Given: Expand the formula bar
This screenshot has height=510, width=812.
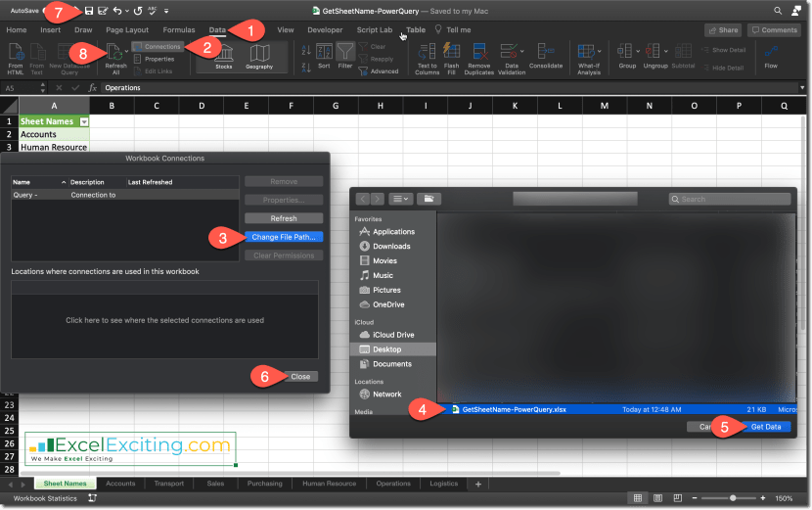Looking at the screenshot, I should click(x=802, y=87).
